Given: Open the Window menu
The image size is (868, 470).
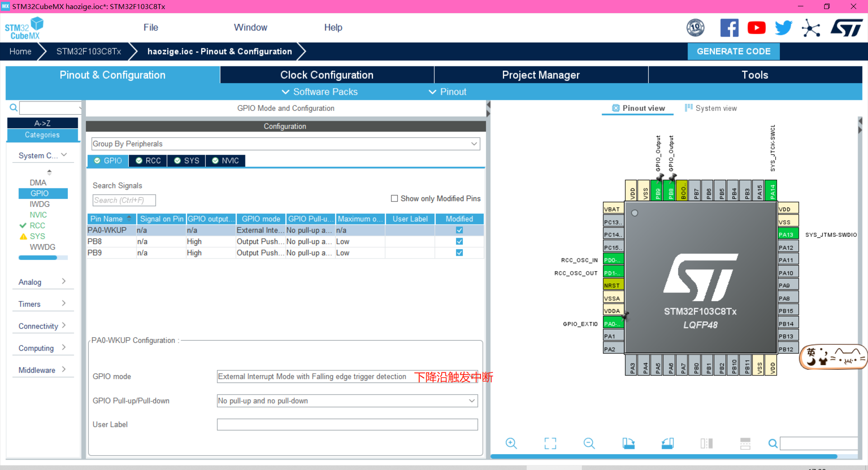Looking at the screenshot, I should pos(250,28).
